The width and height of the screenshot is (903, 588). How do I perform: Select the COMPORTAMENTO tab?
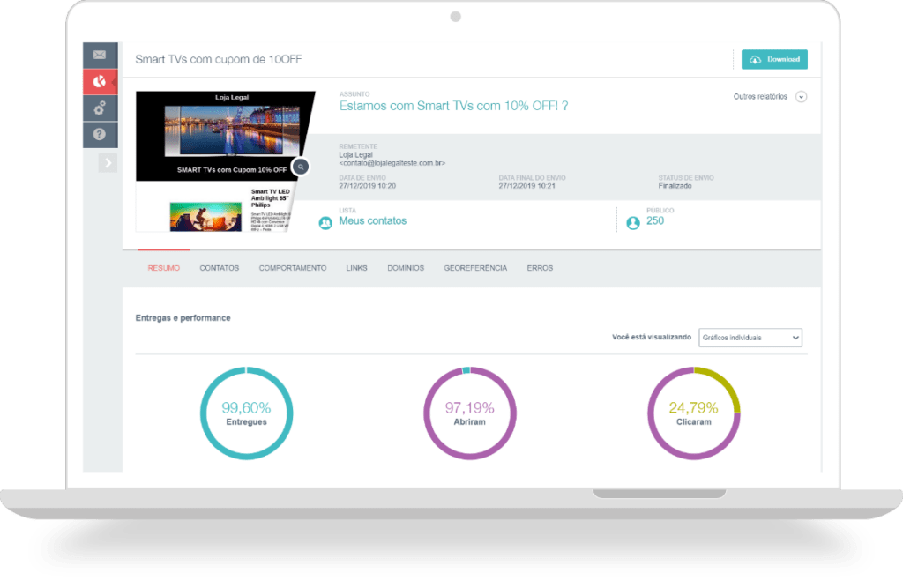pos(293,268)
